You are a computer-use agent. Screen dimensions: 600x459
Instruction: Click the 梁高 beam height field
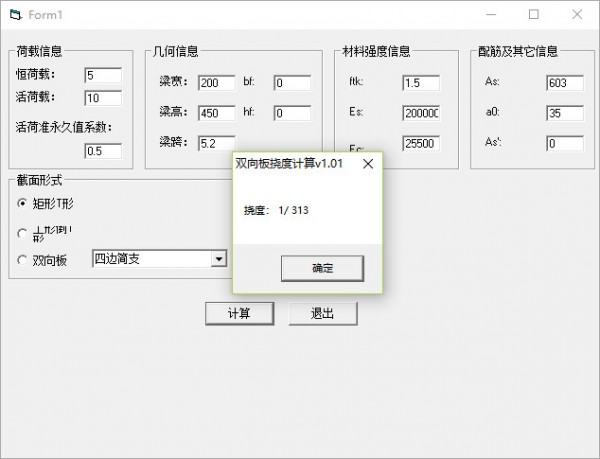[x=215, y=113]
